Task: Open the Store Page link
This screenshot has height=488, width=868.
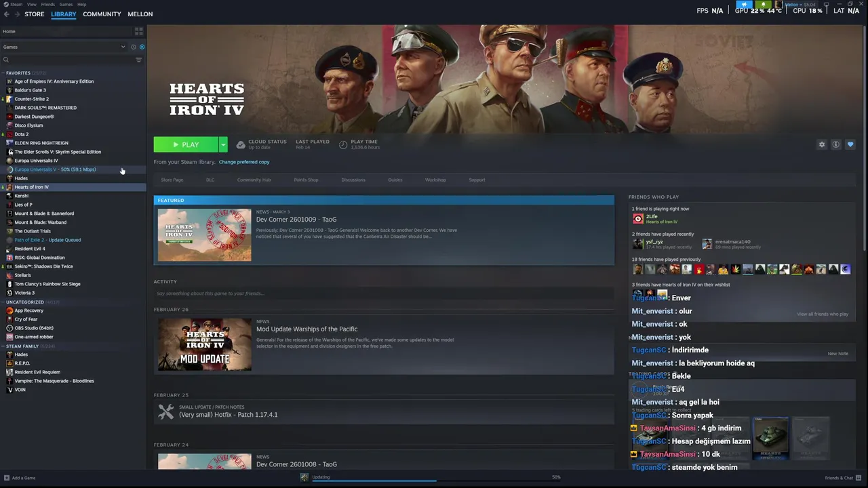Action: coord(172,180)
